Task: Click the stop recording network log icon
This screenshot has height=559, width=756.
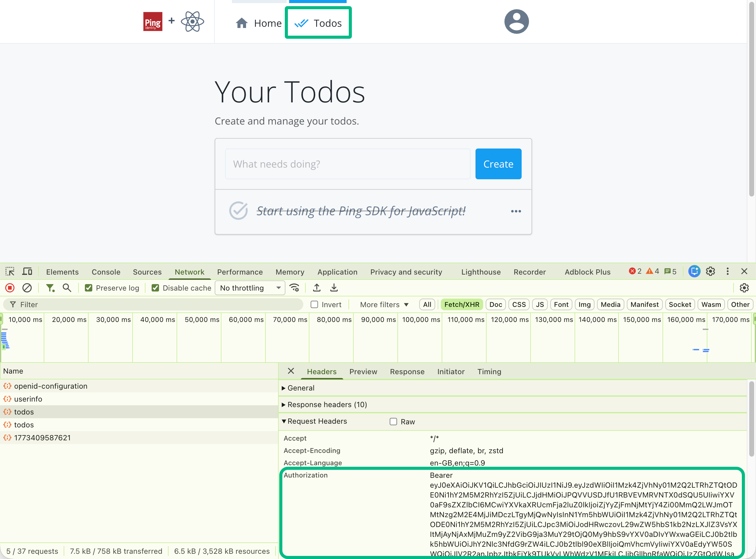Action: [10, 288]
